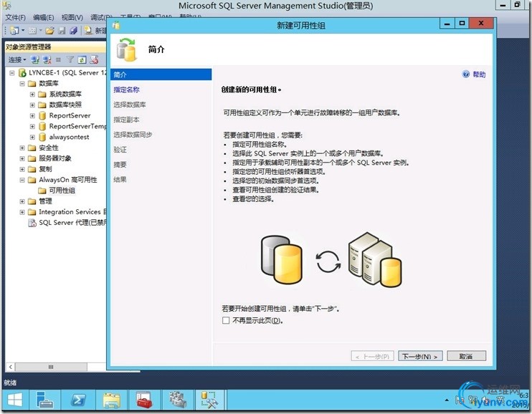Click the 摘要 wizard step
The image size is (532, 414).
[x=120, y=165]
